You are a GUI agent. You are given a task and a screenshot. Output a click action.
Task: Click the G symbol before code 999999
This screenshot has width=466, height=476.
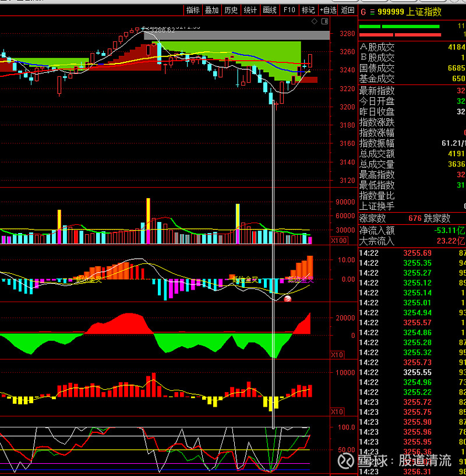[363, 12]
